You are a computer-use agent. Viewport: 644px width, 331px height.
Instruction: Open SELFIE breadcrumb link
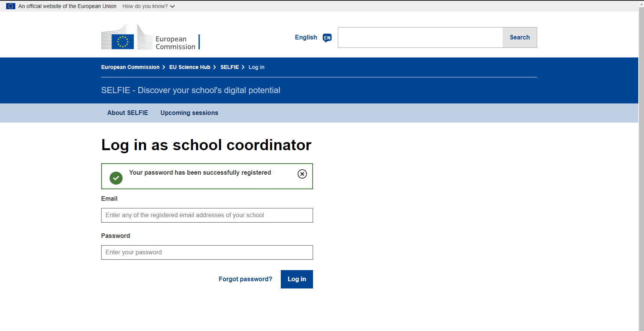229,67
